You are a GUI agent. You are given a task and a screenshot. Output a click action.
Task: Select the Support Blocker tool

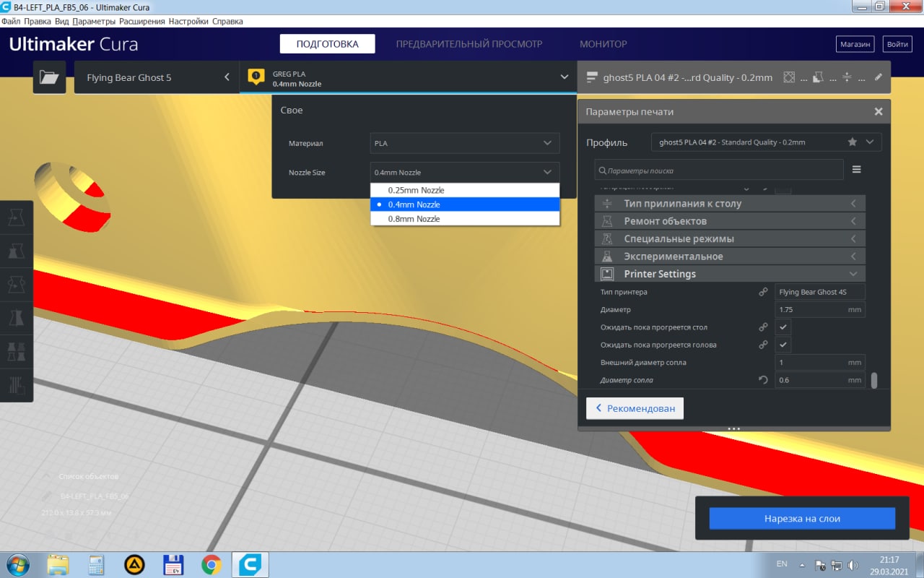tap(16, 384)
